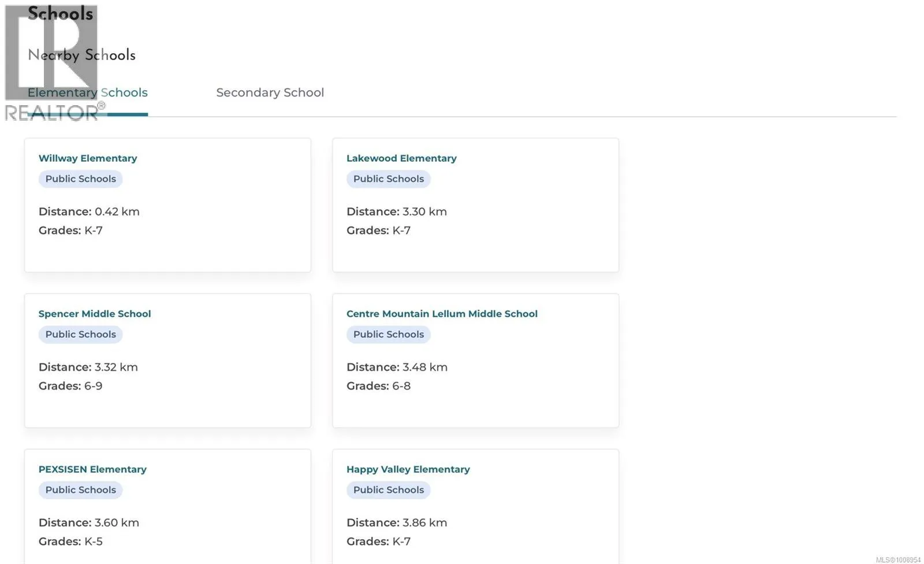The height and width of the screenshot is (564, 924).
Task: Select Public Schools tag on Centre Mountain Lellum
Action: point(388,335)
